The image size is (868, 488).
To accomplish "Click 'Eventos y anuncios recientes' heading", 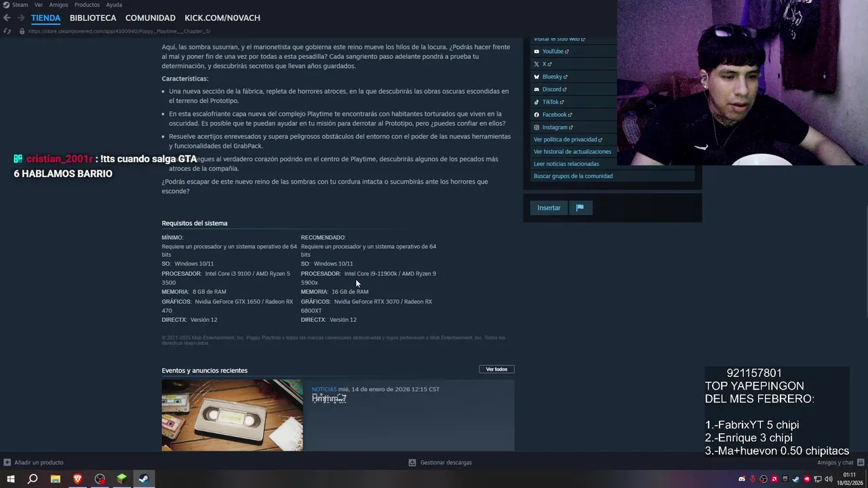I will pos(204,370).
